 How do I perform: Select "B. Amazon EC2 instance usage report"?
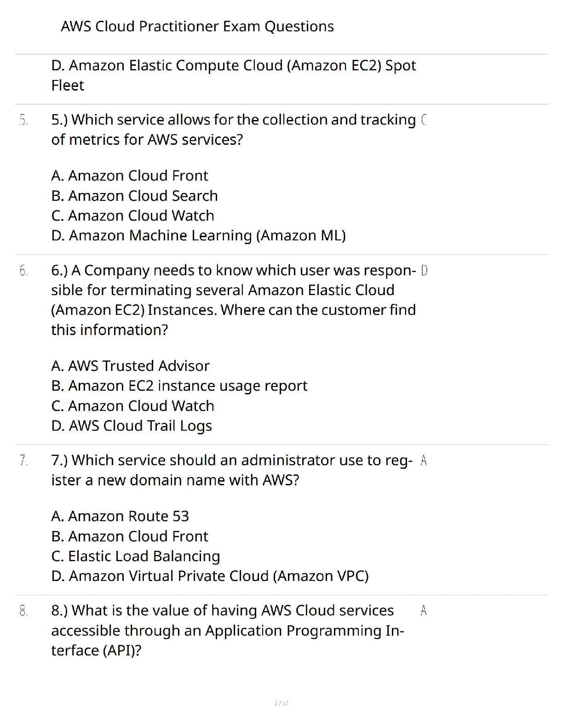coord(179,386)
